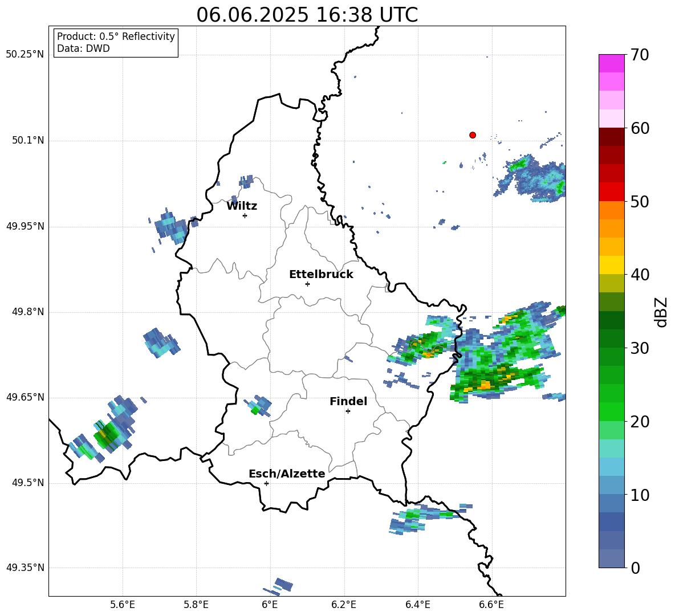Click the Wiltz station cross marker
The width and height of the screenshot is (675, 616).
point(245,215)
